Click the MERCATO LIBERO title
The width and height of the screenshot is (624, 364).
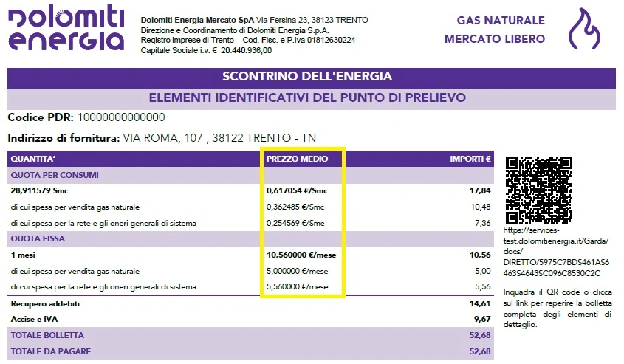point(495,39)
